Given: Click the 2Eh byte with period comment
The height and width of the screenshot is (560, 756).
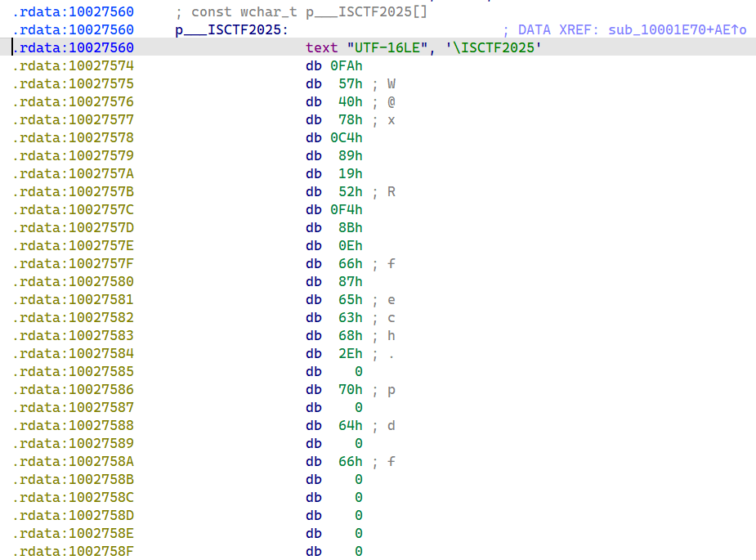Looking at the screenshot, I should point(351,354).
